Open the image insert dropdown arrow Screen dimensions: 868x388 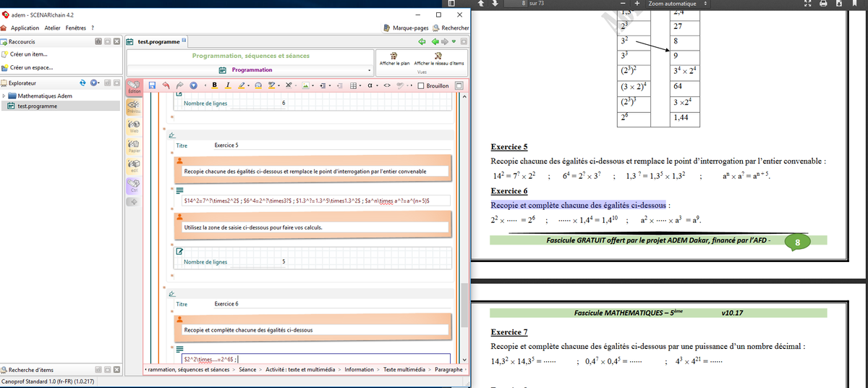click(x=312, y=85)
